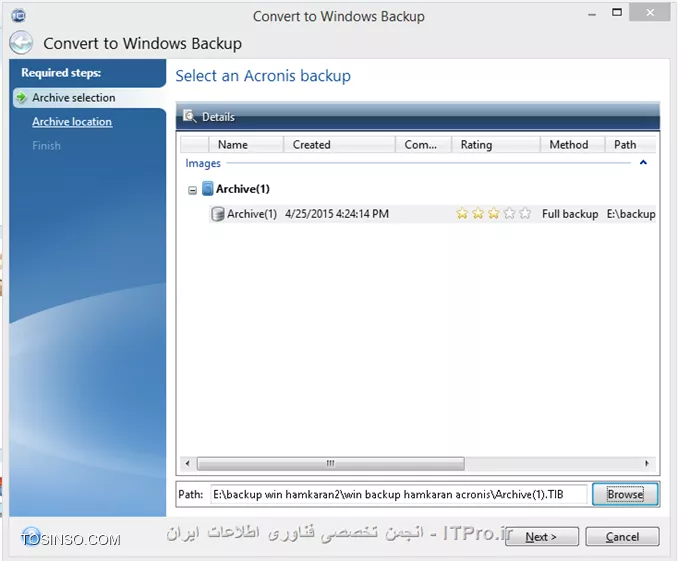Close the Convert to Windows Backup window
The width and height of the screenshot is (678, 561).
point(649,13)
